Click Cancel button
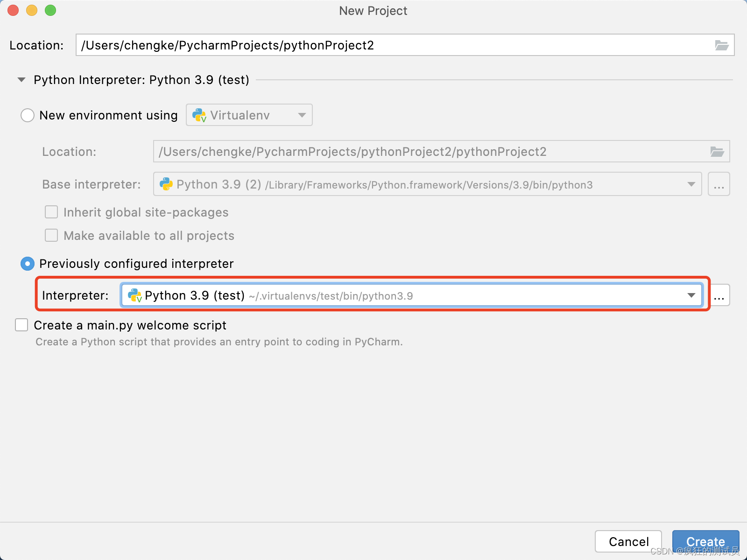The height and width of the screenshot is (560, 747). (628, 541)
